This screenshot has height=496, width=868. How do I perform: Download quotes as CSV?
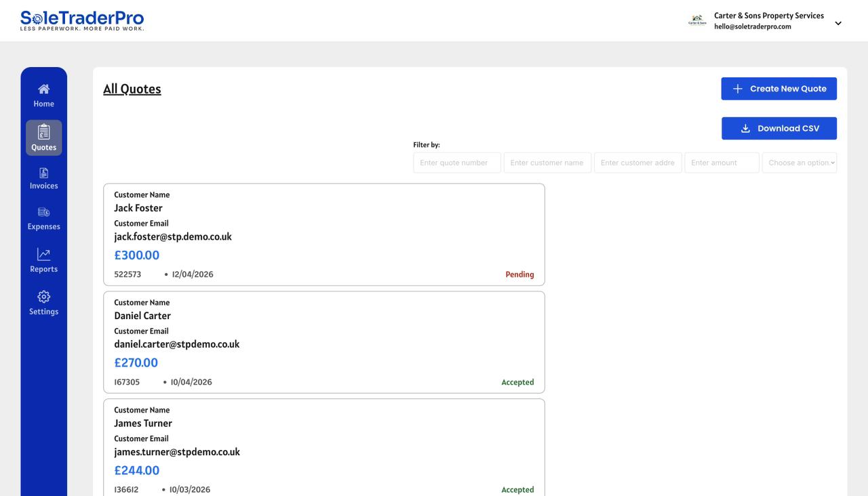click(x=778, y=129)
